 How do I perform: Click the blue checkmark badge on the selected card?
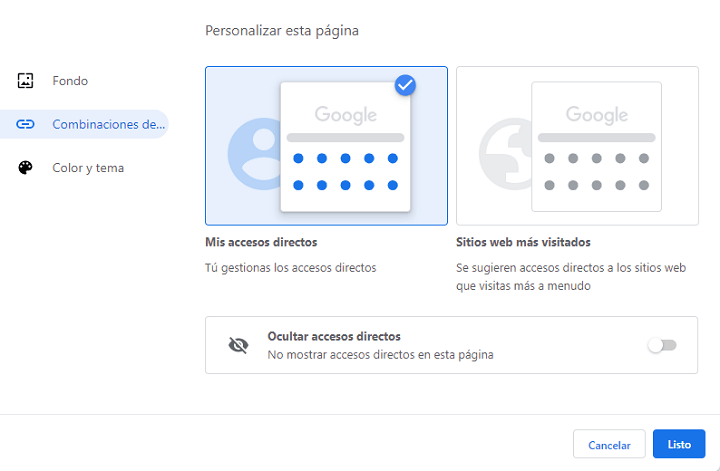(405, 85)
